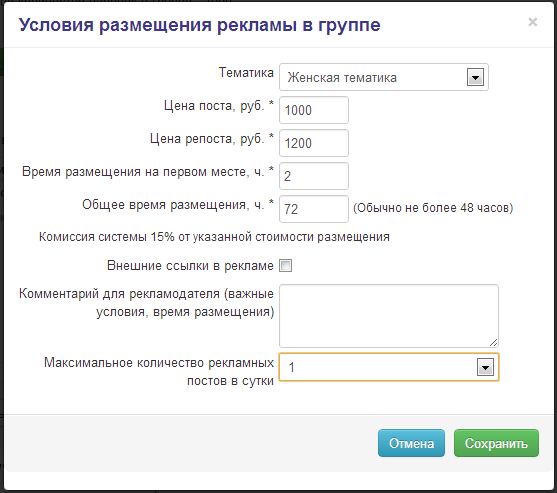Click the arrow icon of the posts-per-day selector
This screenshot has height=493, width=557.
tap(485, 367)
